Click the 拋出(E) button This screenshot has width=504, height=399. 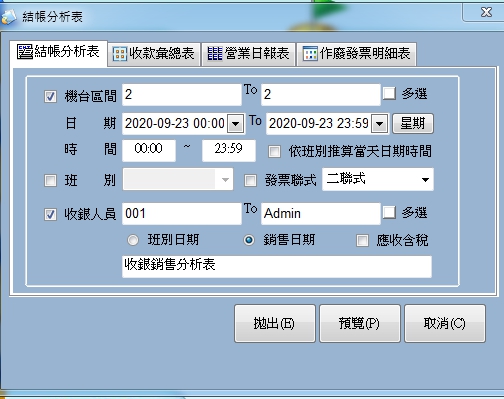(x=274, y=323)
